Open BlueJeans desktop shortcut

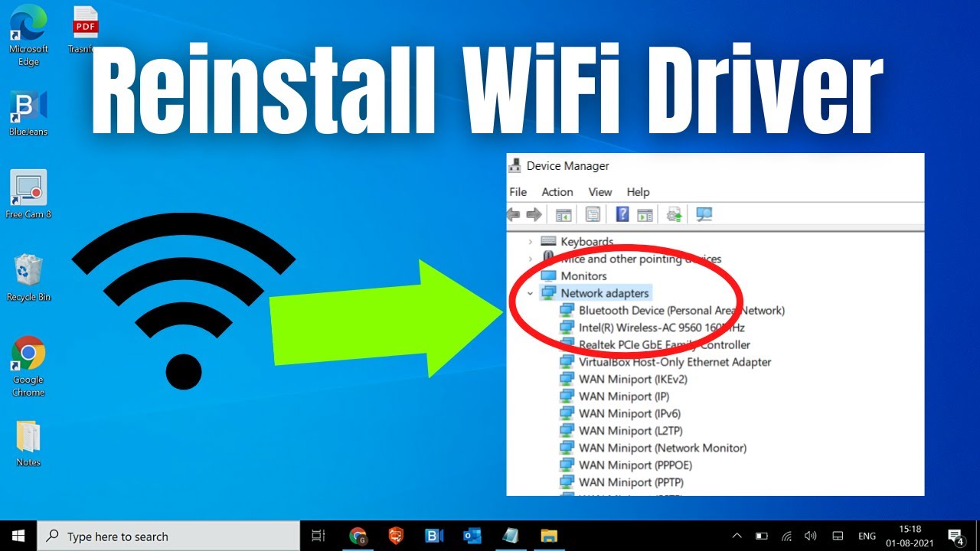tap(28, 113)
